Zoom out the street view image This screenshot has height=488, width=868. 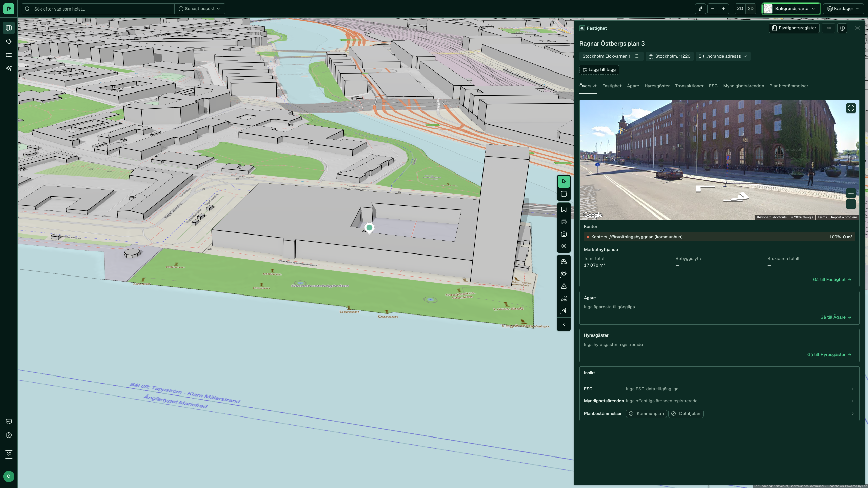point(851,204)
